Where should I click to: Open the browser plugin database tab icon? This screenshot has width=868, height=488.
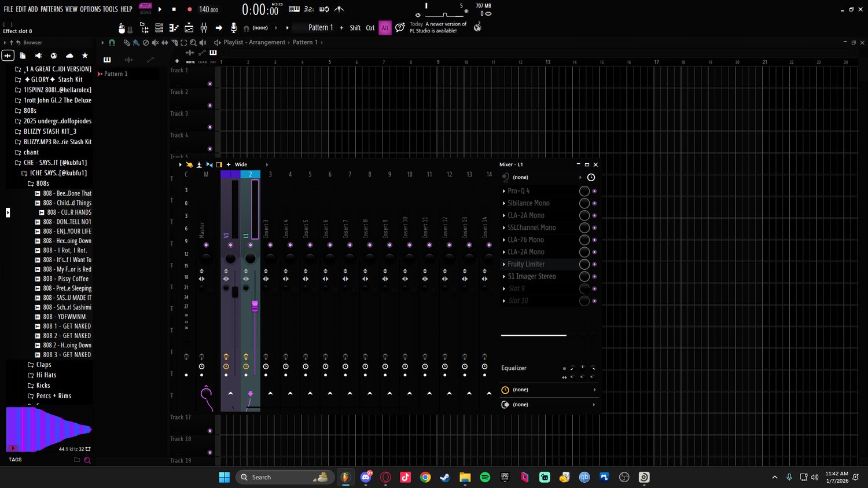[x=38, y=56]
